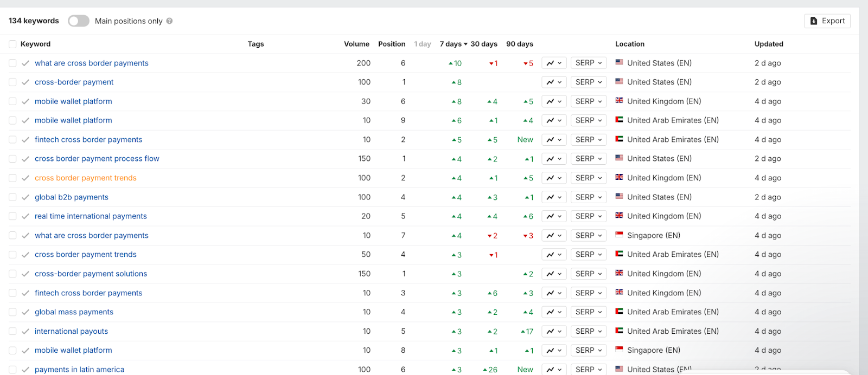Viewport: 868px width, 375px height.
Task: Select the 30 days column header
Action: point(484,44)
